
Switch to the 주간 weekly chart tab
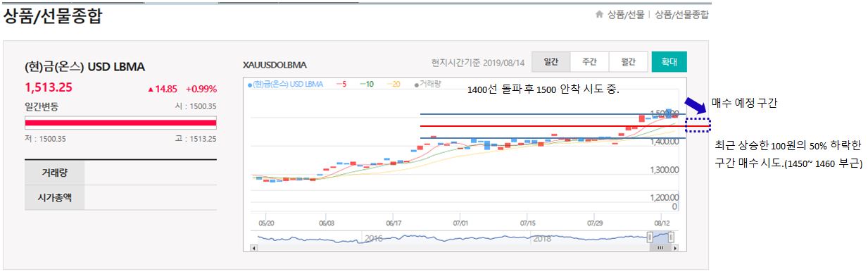coord(590,62)
